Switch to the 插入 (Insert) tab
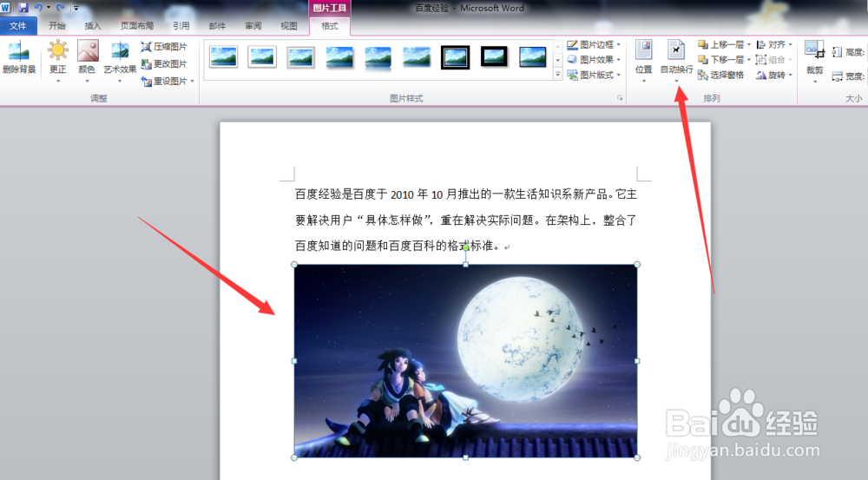Screen dimensions: 868x480 point(93,26)
